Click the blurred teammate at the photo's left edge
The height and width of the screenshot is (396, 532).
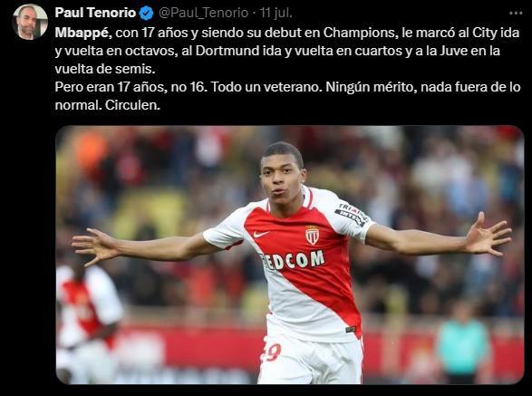(x=88, y=317)
